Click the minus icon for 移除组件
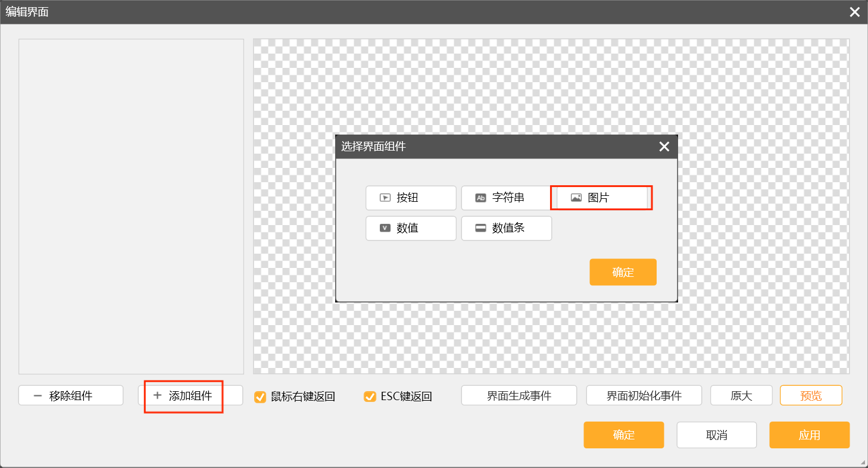The height and width of the screenshot is (468, 868). point(38,395)
